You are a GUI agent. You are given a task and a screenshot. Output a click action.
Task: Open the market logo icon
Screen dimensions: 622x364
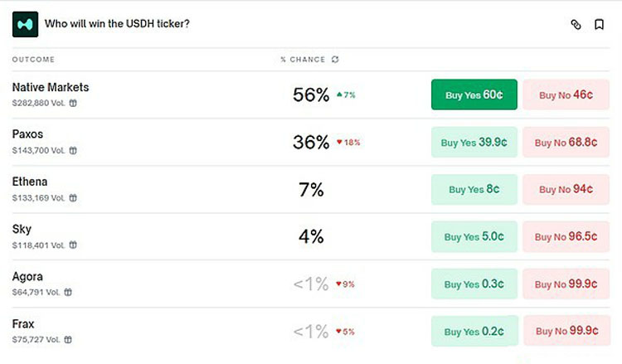pyautogui.click(x=25, y=25)
